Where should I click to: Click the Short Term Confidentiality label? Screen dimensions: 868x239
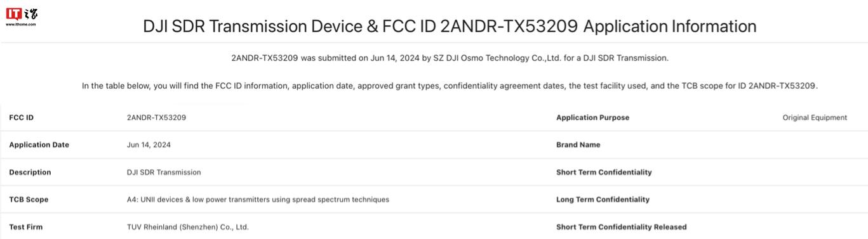604,172
